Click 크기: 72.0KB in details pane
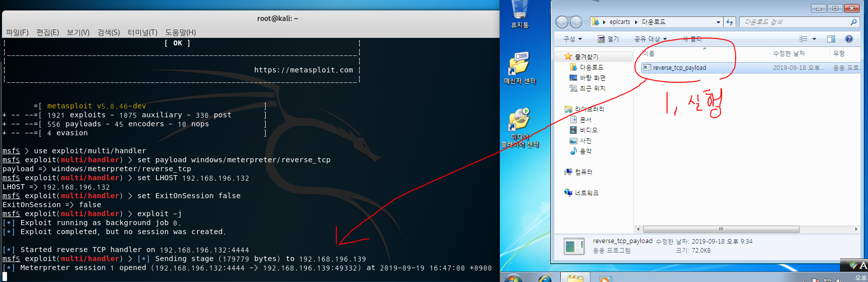Image resolution: width=868 pixels, height=282 pixels. 693,251
